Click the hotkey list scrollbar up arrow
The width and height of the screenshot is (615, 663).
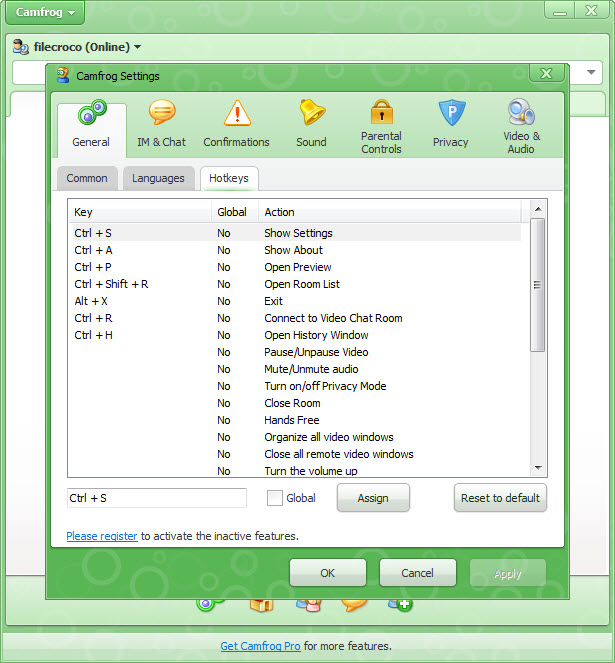(x=538, y=208)
